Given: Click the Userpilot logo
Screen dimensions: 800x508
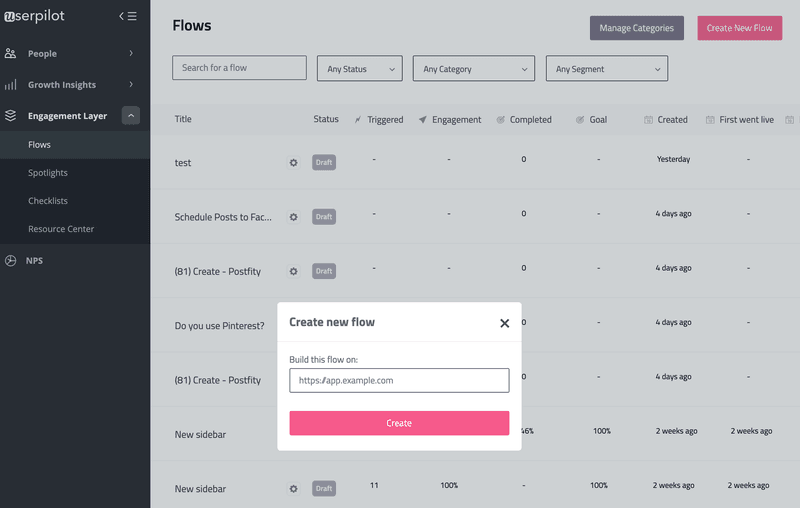Looking at the screenshot, I should (34, 16).
